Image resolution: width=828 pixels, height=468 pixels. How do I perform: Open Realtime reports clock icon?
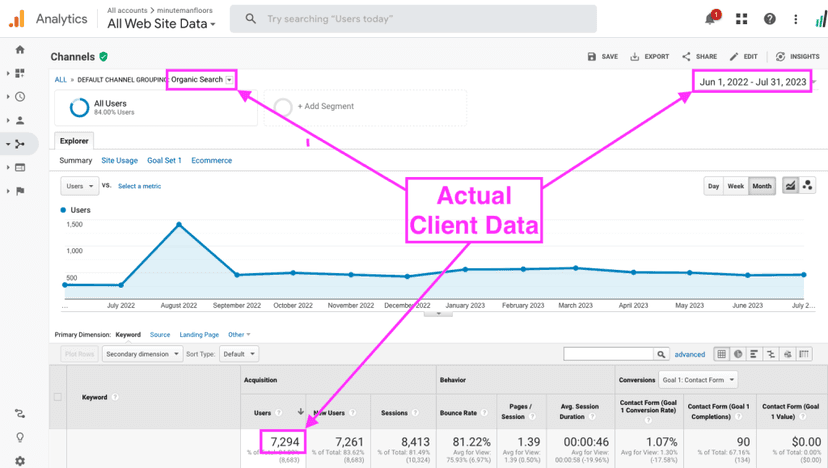point(20,97)
